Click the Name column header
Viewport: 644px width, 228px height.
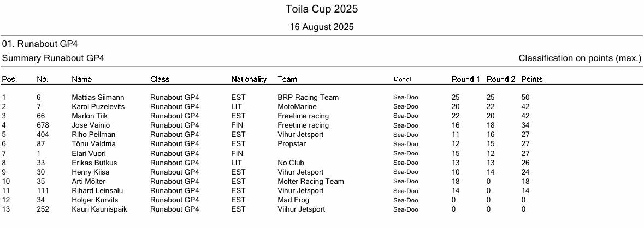pos(82,80)
